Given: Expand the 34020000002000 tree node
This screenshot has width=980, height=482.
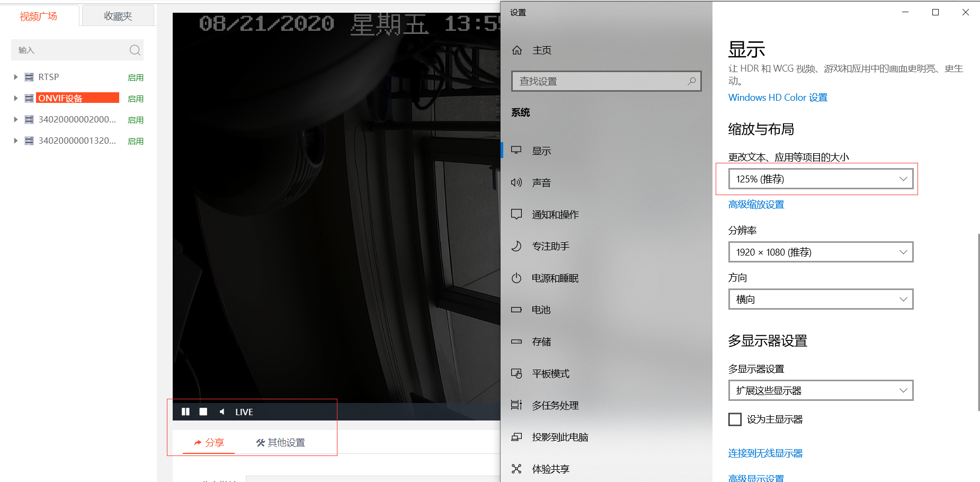Looking at the screenshot, I should [x=16, y=119].
